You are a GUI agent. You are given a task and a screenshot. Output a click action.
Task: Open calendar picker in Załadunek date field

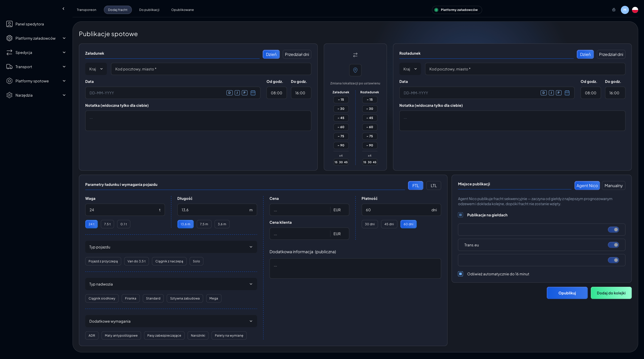pyautogui.click(x=253, y=93)
